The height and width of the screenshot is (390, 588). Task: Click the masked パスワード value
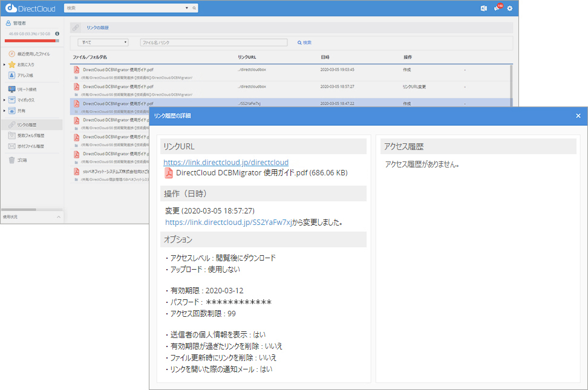pos(238,302)
